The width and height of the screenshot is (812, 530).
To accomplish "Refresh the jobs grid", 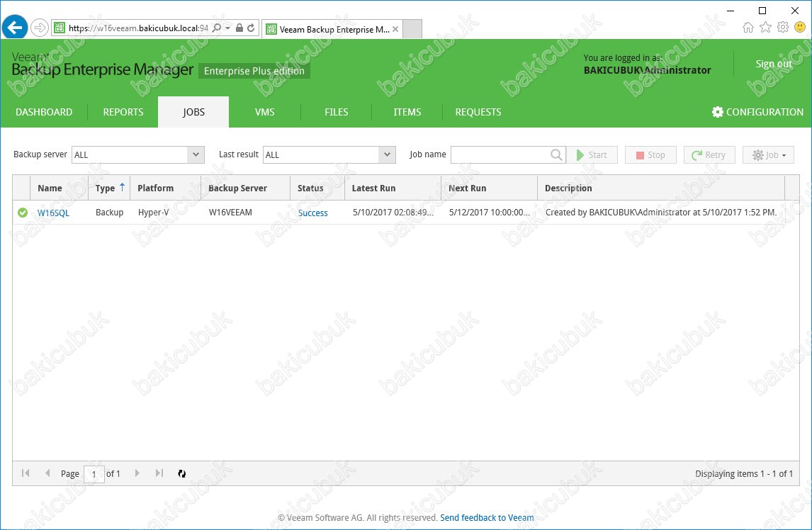I will (182, 473).
